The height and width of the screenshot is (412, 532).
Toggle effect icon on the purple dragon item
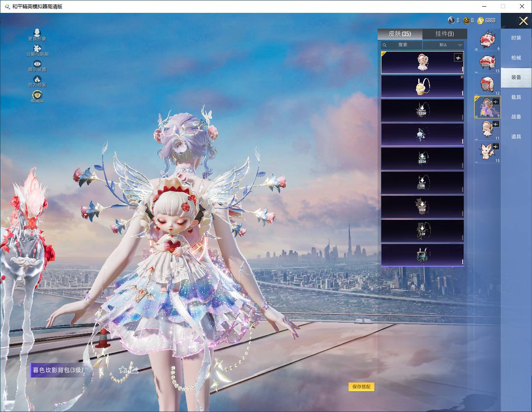tap(495, 102)
